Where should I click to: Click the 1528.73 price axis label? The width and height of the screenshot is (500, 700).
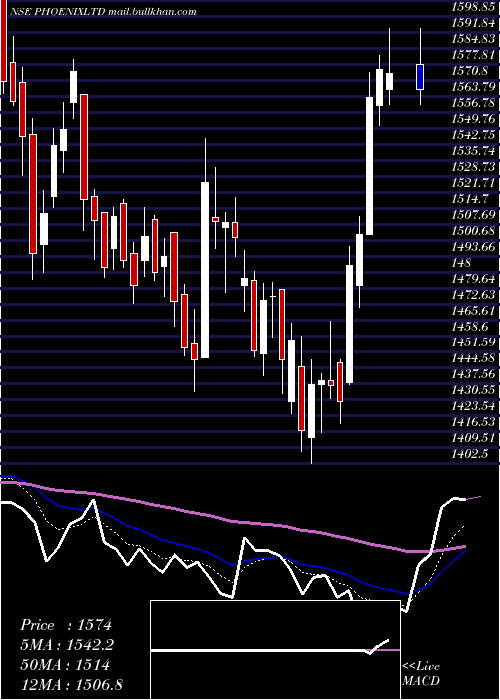point(474,167)
